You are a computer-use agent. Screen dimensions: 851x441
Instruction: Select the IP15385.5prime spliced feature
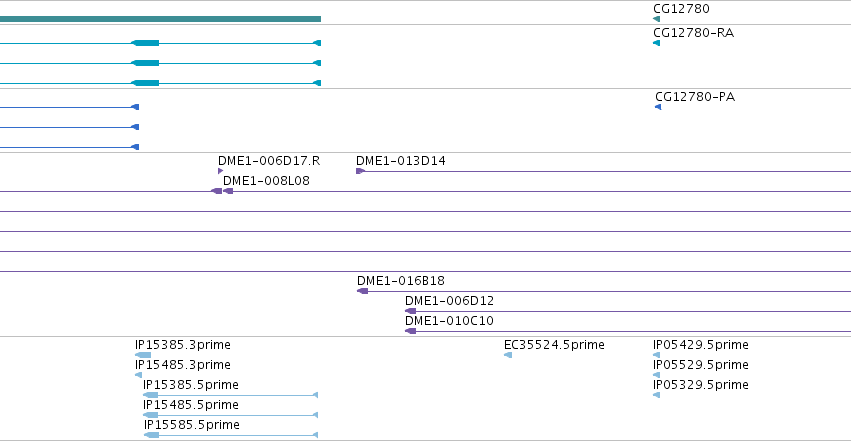coord(231,395)
